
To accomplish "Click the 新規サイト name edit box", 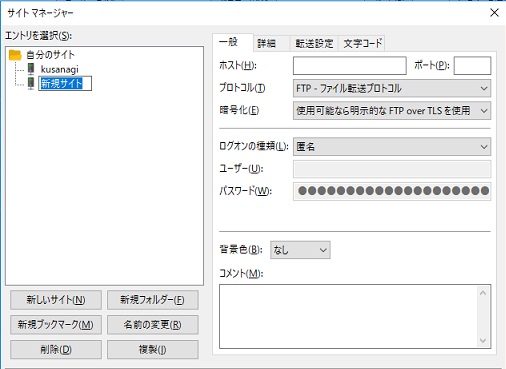I will click(x=65, y=83).
